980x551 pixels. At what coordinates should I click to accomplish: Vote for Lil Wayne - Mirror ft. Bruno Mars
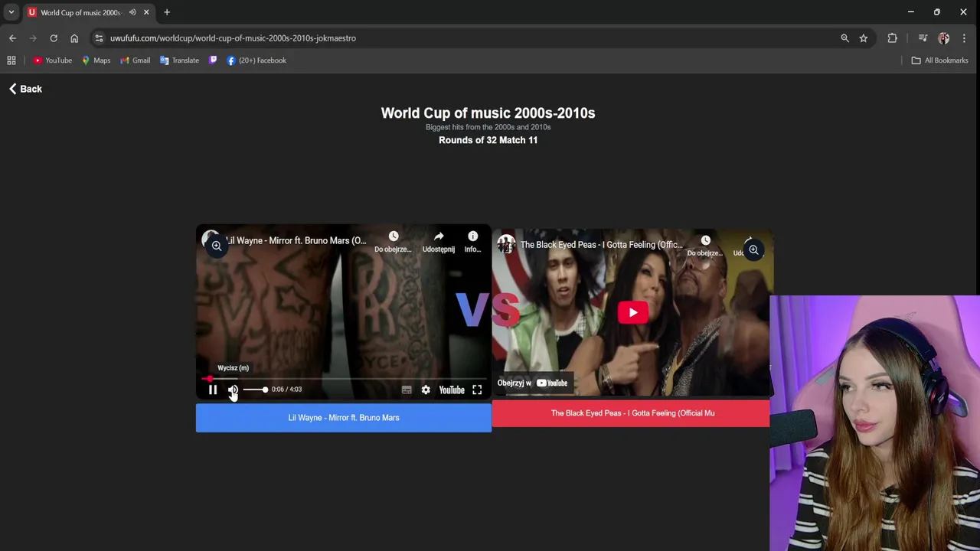tap(344, 418)
